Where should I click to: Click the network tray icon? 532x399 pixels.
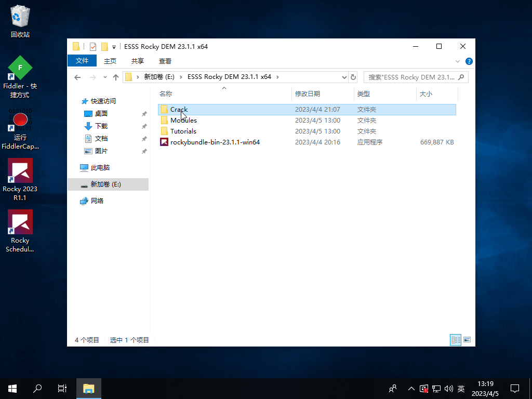(x=436, y=389)
